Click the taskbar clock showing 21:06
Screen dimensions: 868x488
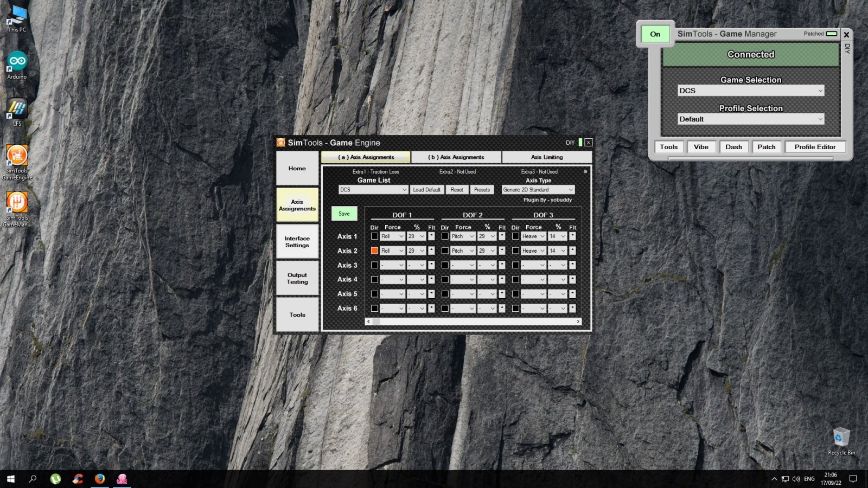(x=831, y=479)
